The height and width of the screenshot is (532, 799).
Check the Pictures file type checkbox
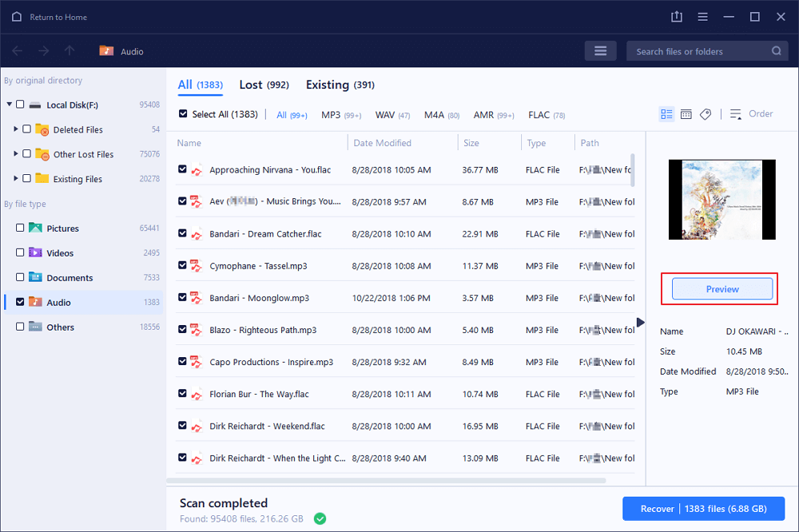coord(20,228)
